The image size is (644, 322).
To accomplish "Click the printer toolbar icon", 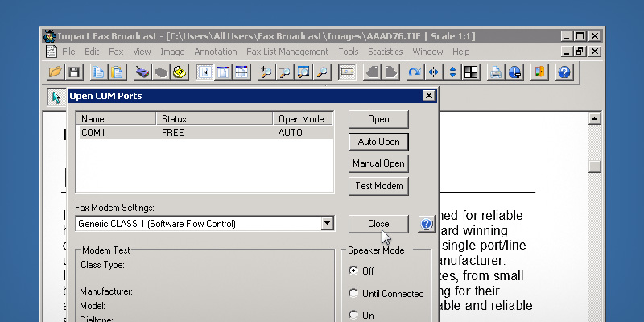I will pyautogui.click(x=496, y=72).
